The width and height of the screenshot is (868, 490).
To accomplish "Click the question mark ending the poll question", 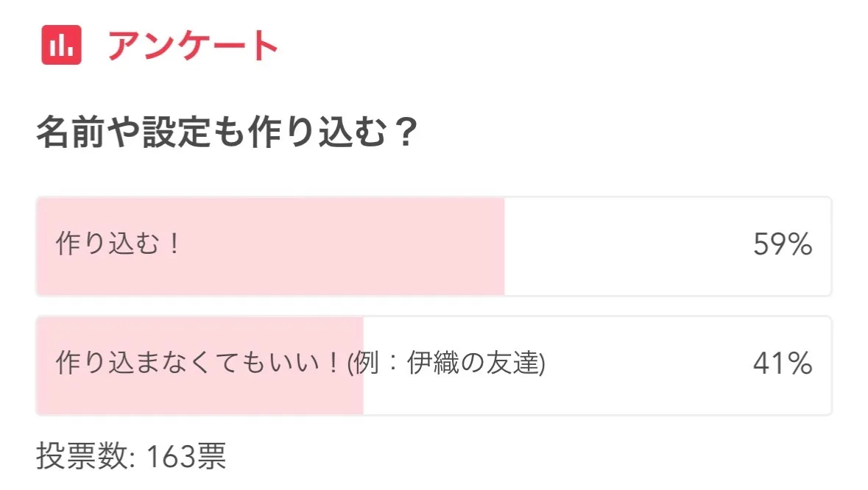I will (402, 134).
